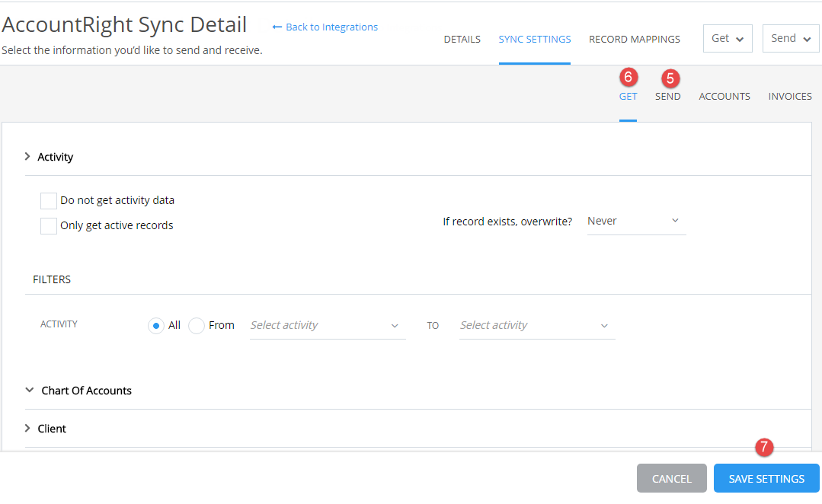
Task: Open the ACCOUNTS sub-tab
Action: (724, 97)
